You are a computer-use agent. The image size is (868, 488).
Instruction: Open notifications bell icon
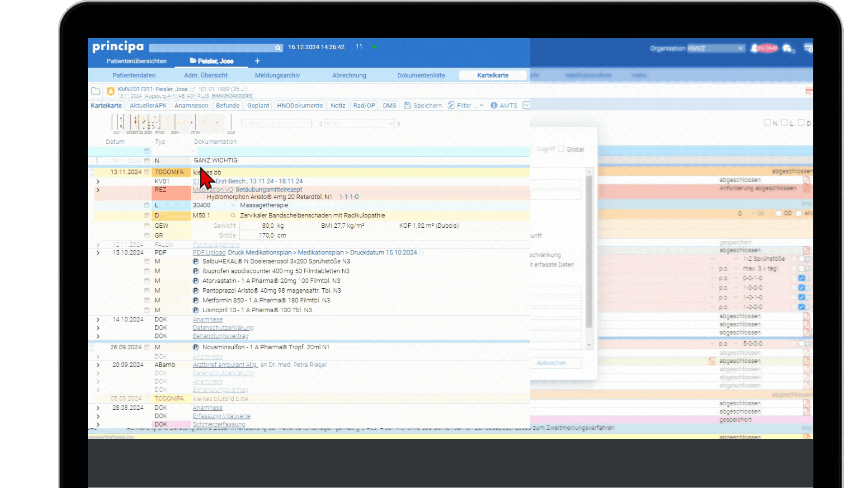pos(754,48)
